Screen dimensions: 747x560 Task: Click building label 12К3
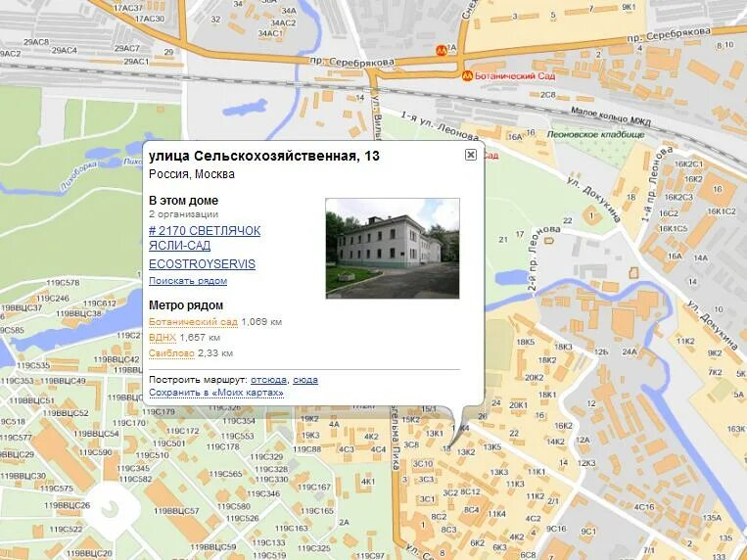[586, 463]
